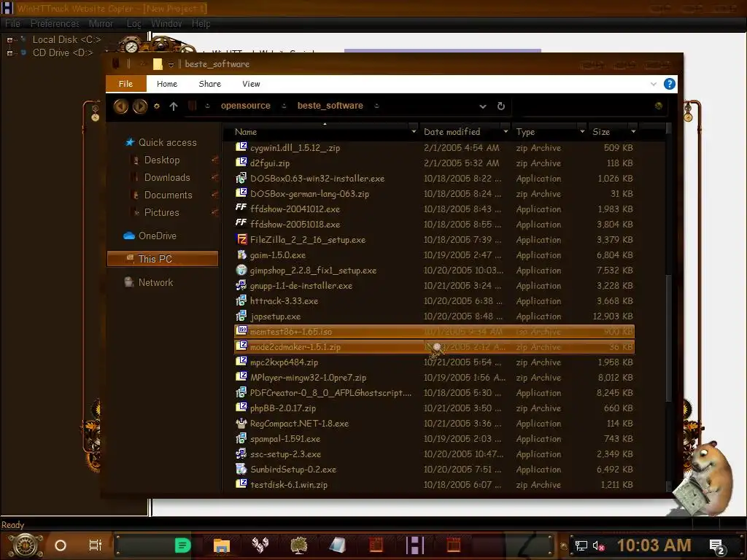Open Documents in the navigation pane

point(169,195)
